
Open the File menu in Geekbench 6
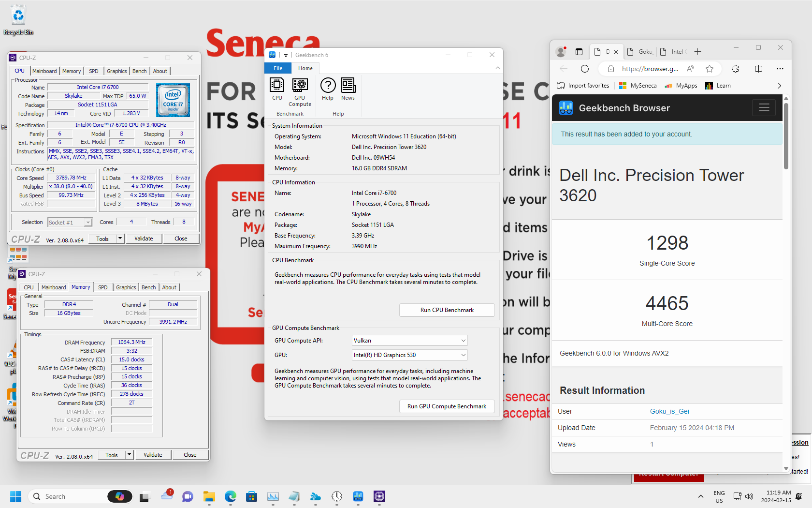[x=278, y=68]
